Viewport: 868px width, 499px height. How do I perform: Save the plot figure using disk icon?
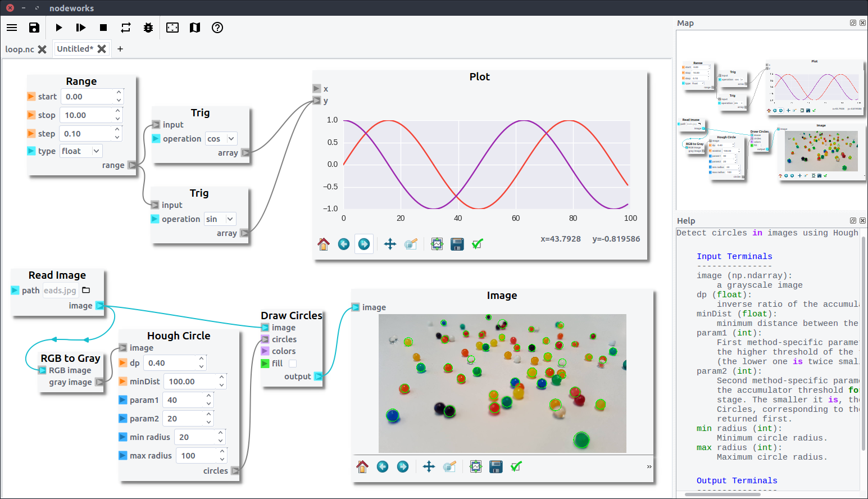tap(457, 244)
